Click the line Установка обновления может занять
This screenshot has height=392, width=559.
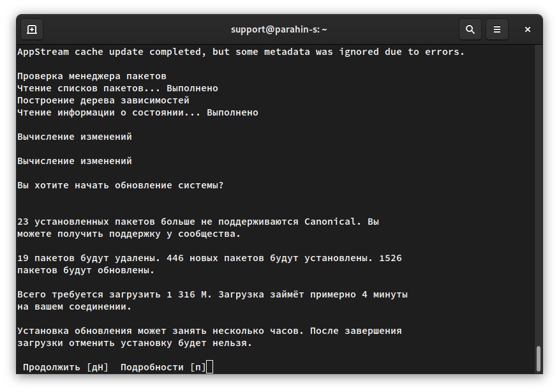pos(209,331)
